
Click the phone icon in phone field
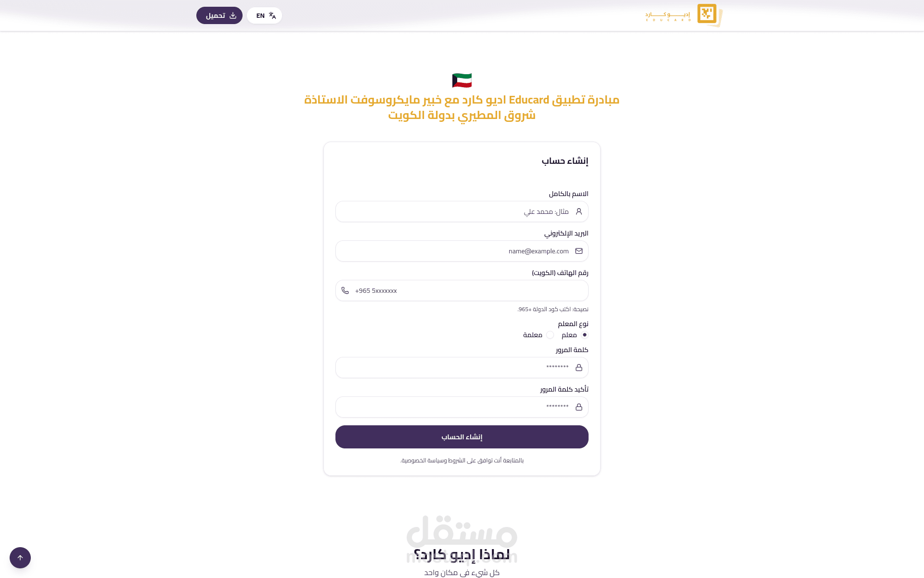click(x=345, y=290)
